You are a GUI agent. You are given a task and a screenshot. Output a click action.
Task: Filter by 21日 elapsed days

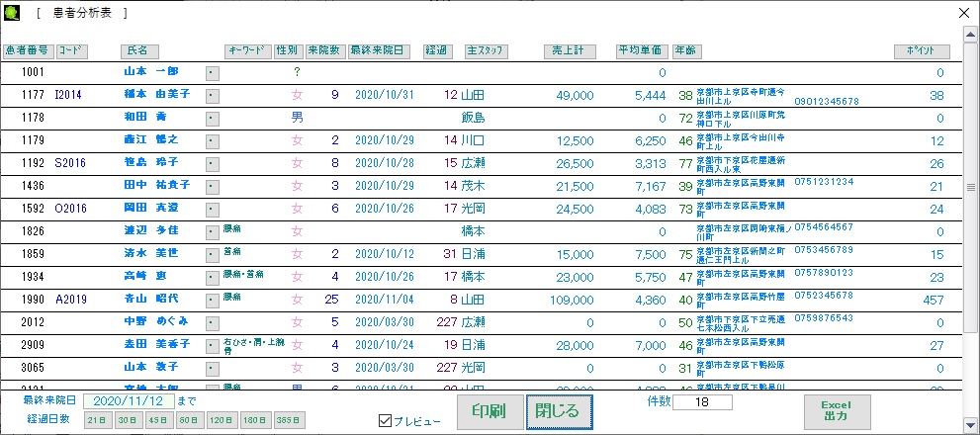[99, 420]
